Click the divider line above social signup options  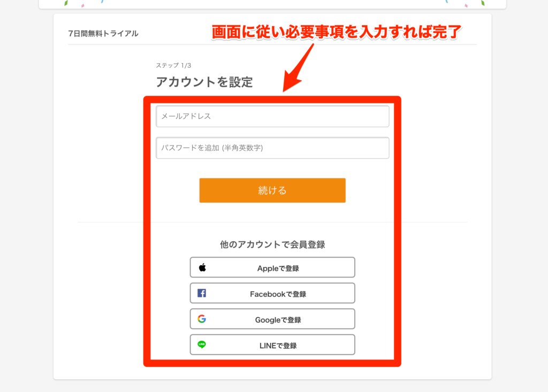[x=272, y=220]
